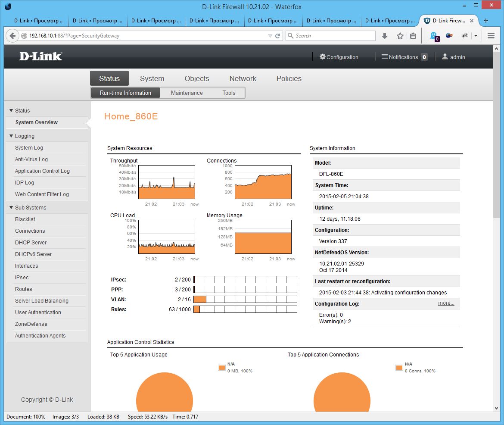Collapse the Logging section in sidebar
The image size is (504, 425).
22,136
